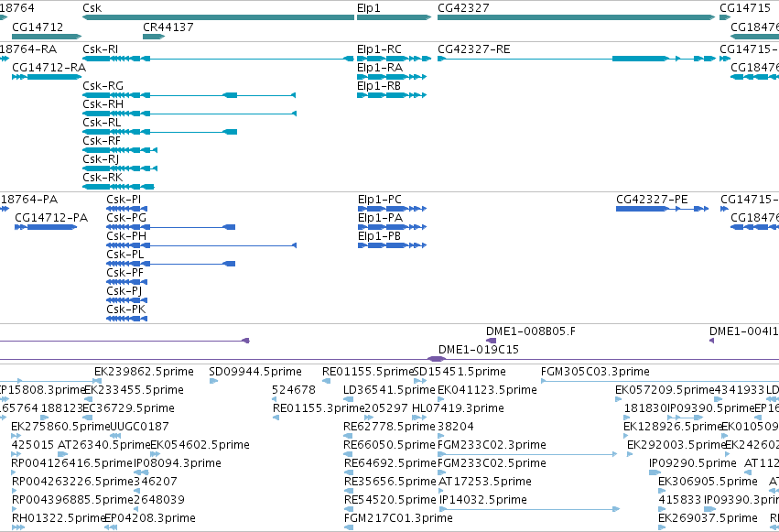Select the CG14712-RA transcript label
This screenshot has height=532, width=779.
pos(49,68)
